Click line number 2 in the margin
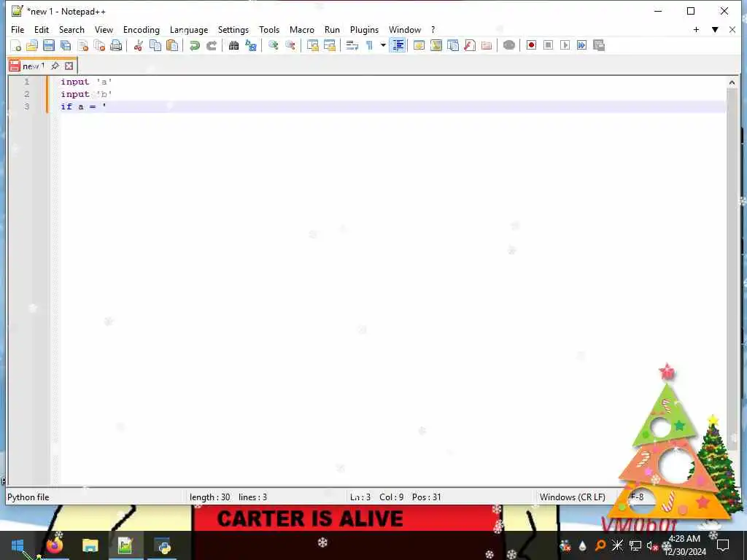This screenshot has height=560, width=747. tap(27, 94)
